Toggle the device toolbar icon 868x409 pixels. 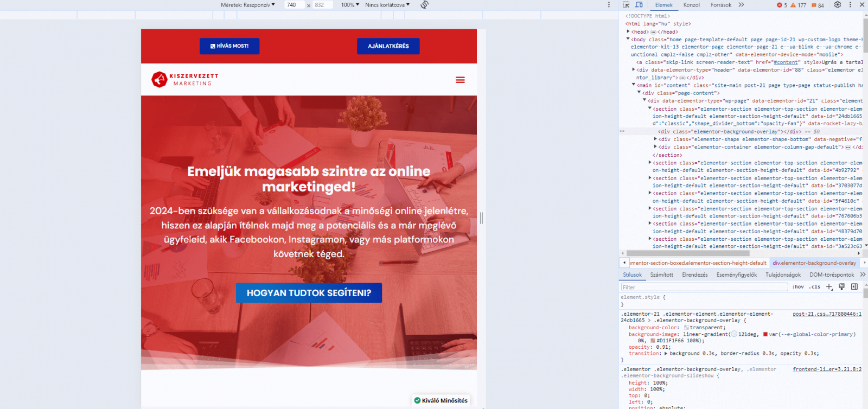pos(639,5)
